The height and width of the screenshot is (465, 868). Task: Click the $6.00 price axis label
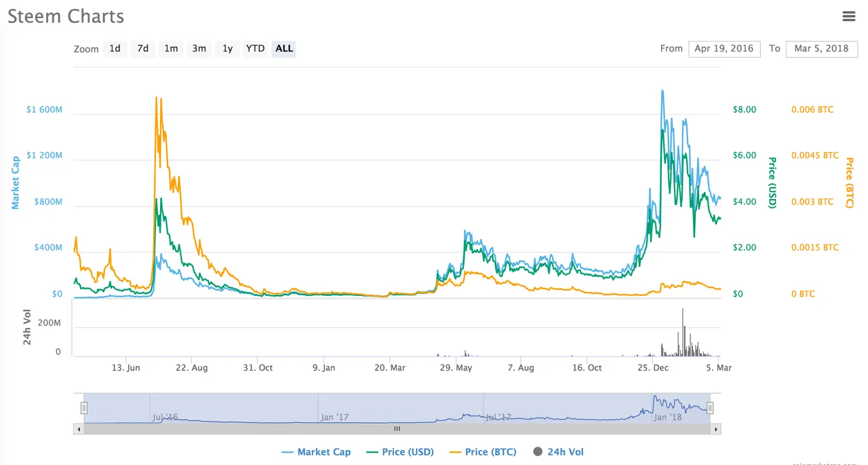tap(745, 155)
